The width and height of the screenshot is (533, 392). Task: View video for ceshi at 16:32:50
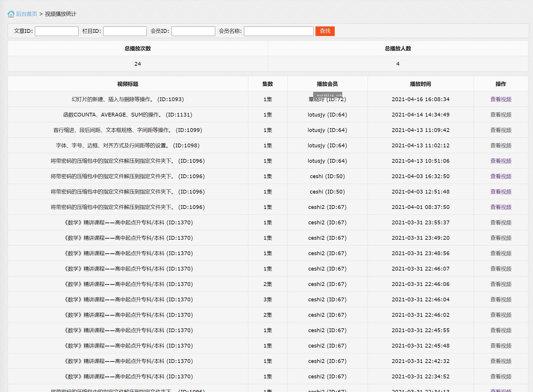coord(501,176)
